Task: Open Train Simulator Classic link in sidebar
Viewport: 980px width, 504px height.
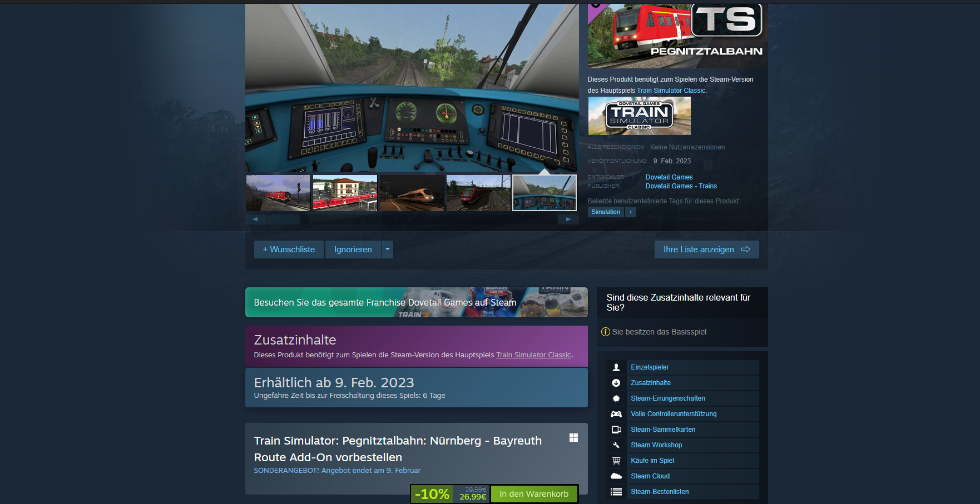Action: [x=671, y=91]
